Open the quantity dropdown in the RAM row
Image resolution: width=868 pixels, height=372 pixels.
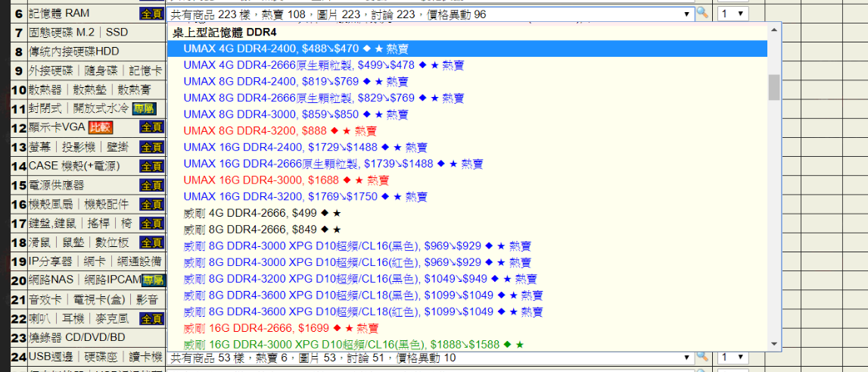click(x=733, y=14)
